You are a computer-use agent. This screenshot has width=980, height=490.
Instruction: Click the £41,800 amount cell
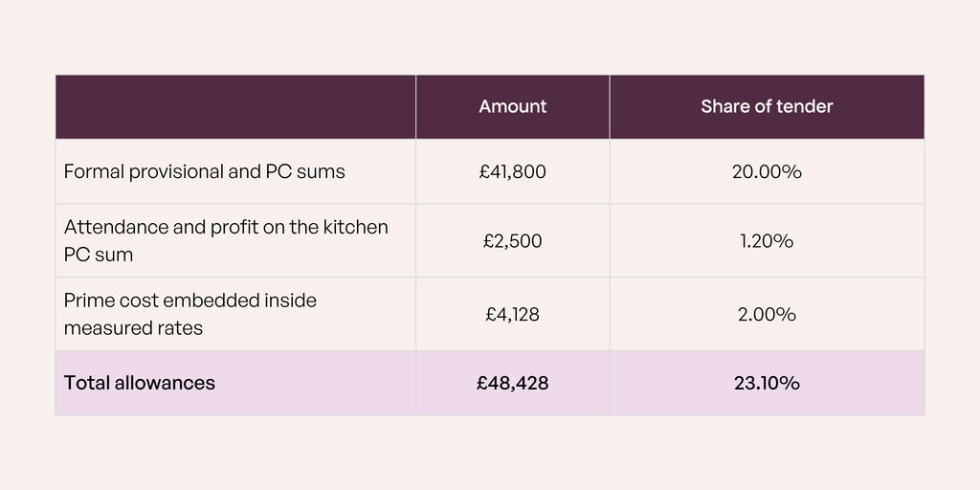pyautogui.click(x=513, y=171)
